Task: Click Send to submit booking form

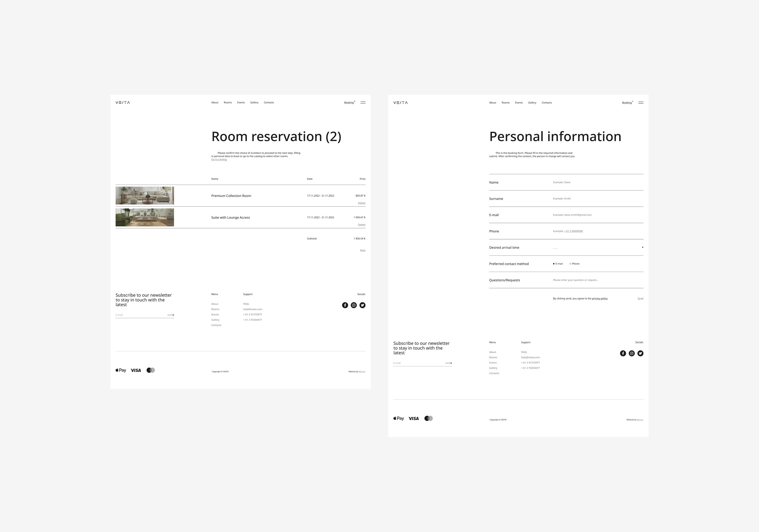Action: pyautogui.click(x=640, y=299)
